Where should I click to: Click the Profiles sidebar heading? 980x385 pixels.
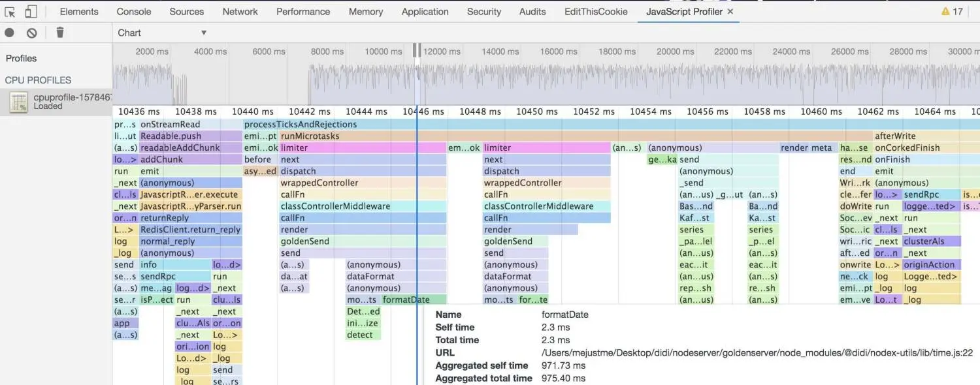point(21,58)
